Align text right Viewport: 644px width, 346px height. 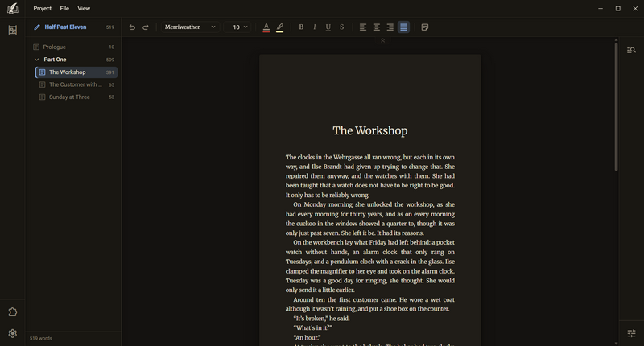pos(390,27)
